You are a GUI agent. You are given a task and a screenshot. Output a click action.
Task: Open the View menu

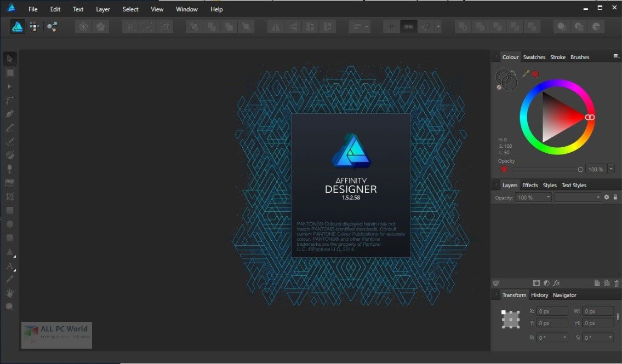pos(157,9)
